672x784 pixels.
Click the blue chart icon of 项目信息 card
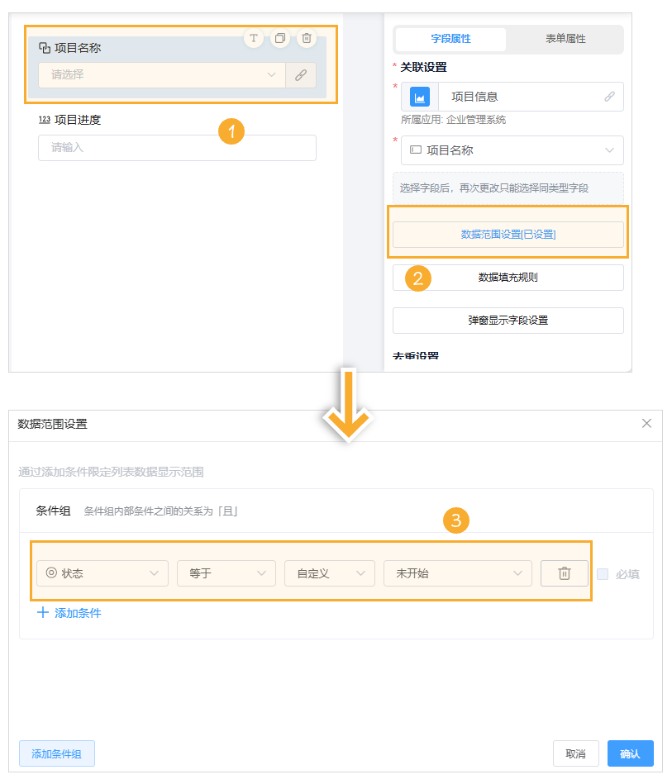419,97
